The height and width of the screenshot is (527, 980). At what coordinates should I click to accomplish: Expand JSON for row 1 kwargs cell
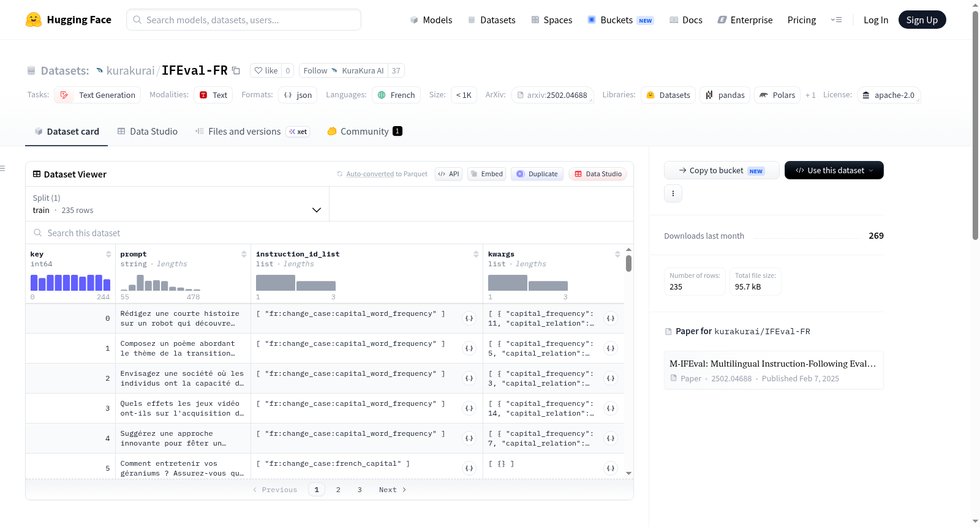[611, 348]
